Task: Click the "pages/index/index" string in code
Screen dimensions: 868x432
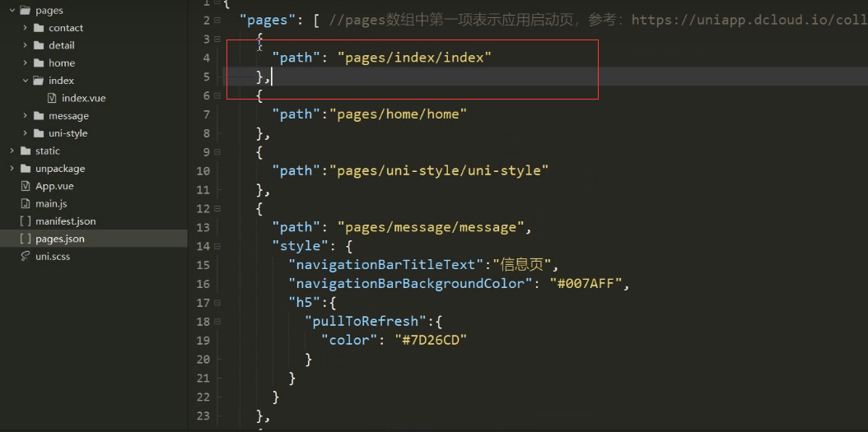Action: click(414, 58)
